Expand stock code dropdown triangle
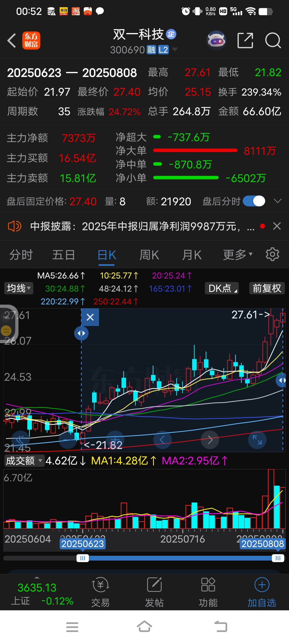The image size is (289, 644). click(x=174, y=49)
